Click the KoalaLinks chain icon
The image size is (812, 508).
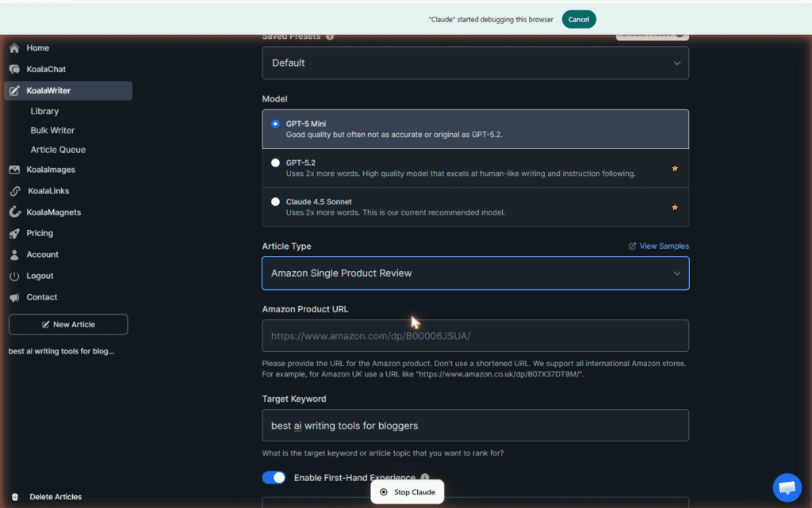click(x=15, y=191)
